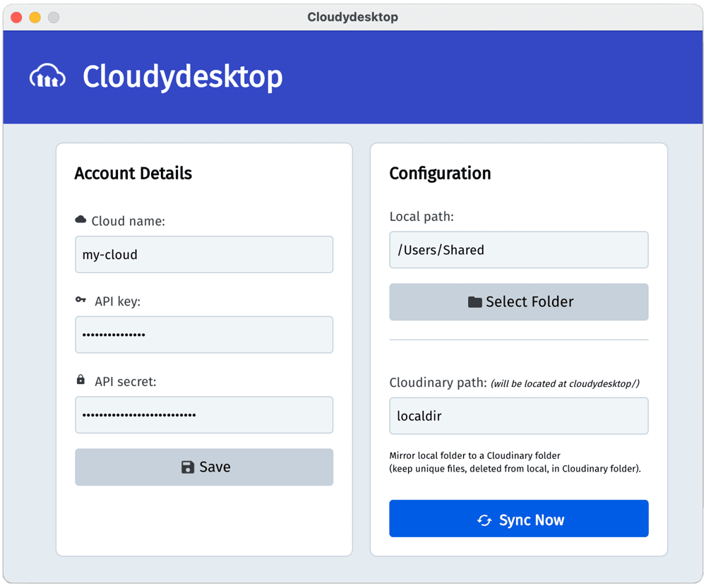Close the window with the red button
The image size is (706, 588).
[16, 17]
